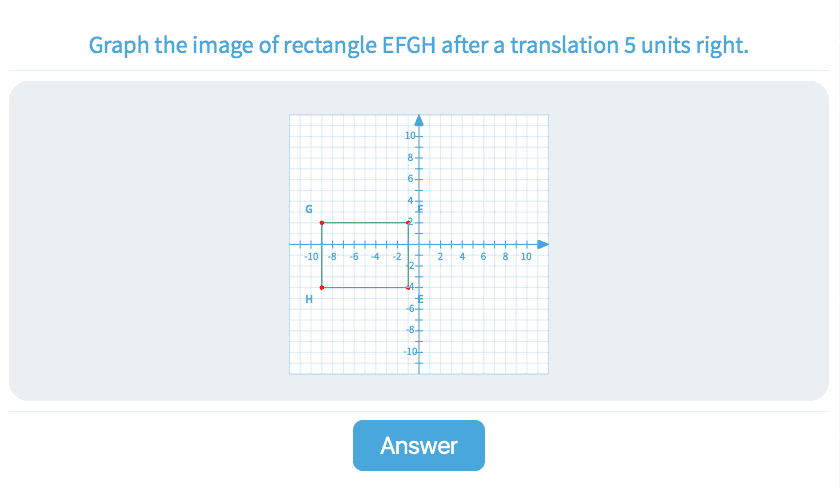Click the rectangle's top-right red vertex
Viewport: 840px width, 501px height.
(408, 223)
